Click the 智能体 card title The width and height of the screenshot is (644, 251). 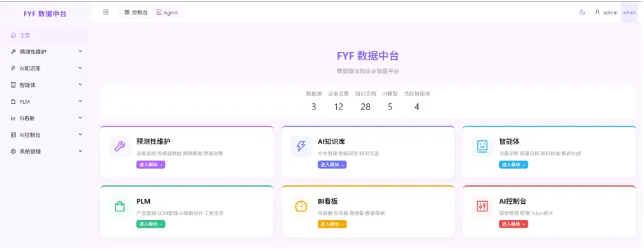pyautogui.click(x=509, y=142)
